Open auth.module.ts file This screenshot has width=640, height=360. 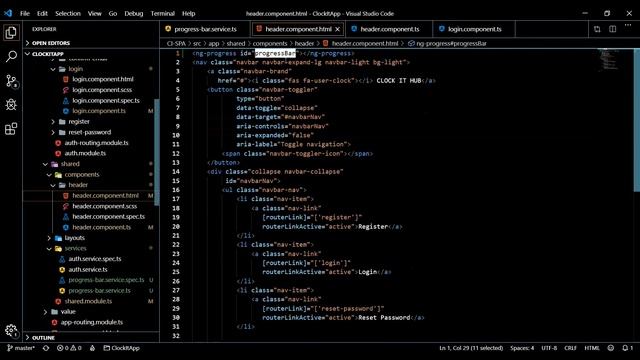85,153
